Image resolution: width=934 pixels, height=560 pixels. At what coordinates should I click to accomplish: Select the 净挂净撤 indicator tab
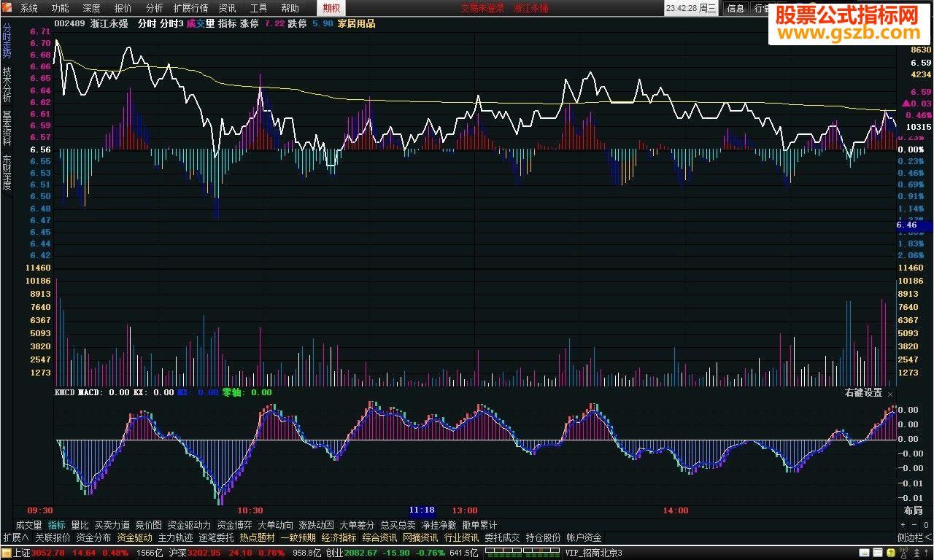[x=439, y=524]
